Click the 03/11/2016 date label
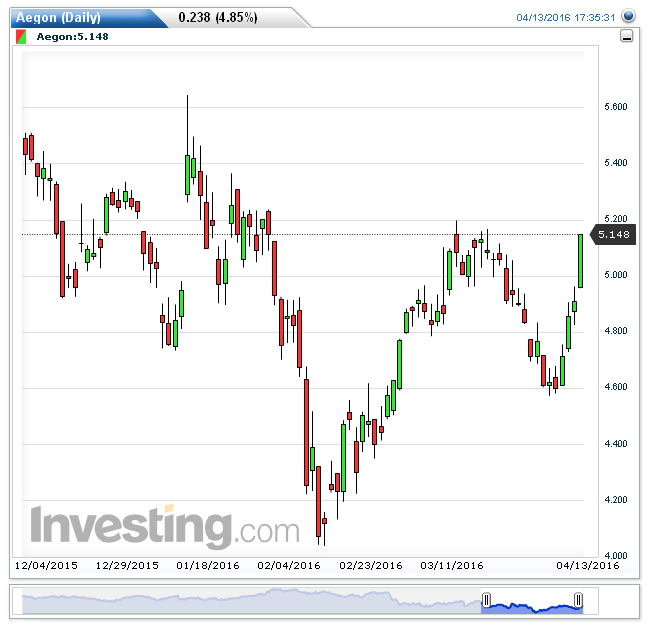This screenshot has height=627, width=650. (x=451, y=566)
